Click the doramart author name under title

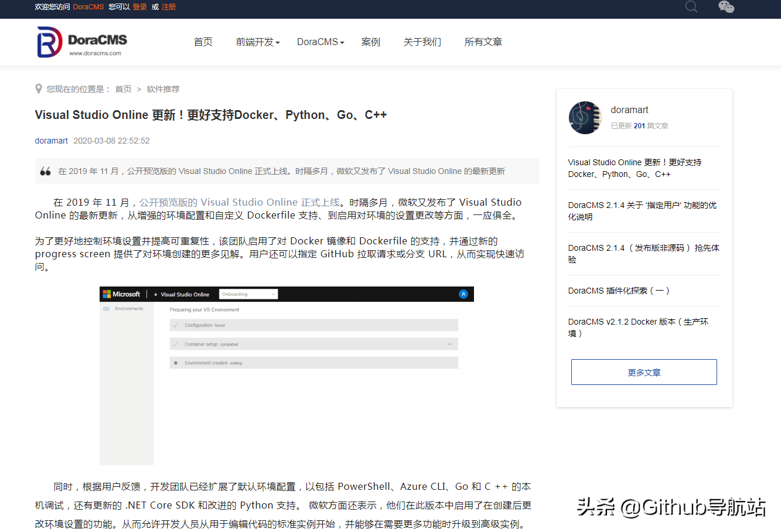(52, 141)
